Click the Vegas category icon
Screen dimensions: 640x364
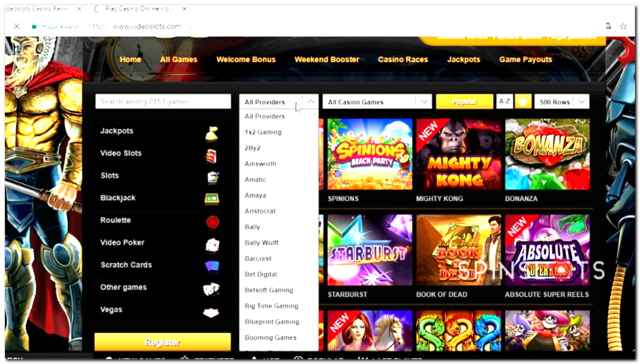(x=211, y=313)
